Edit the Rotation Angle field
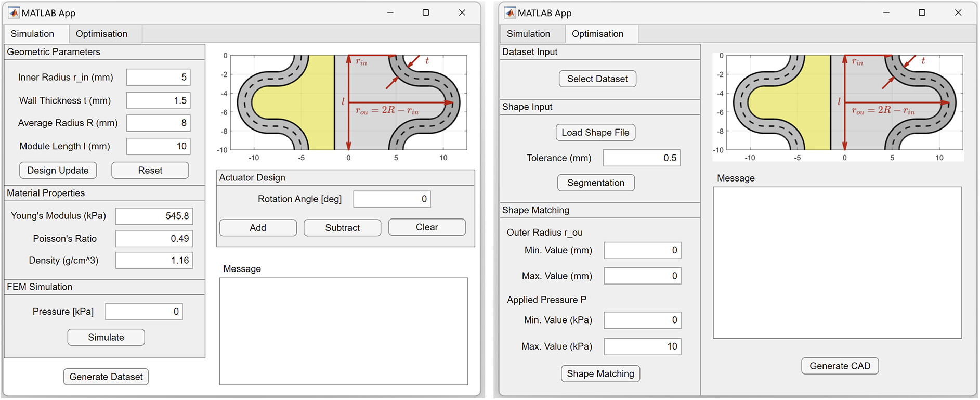 coord(391,199)
